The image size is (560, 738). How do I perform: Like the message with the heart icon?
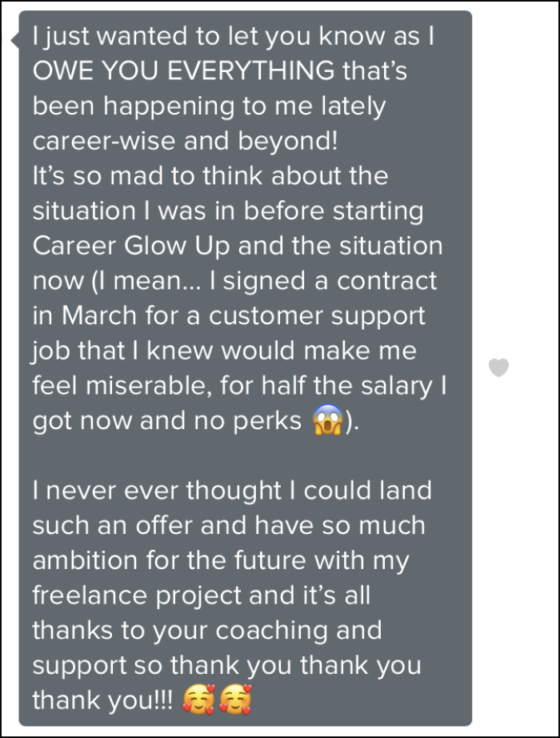(498, 368)
